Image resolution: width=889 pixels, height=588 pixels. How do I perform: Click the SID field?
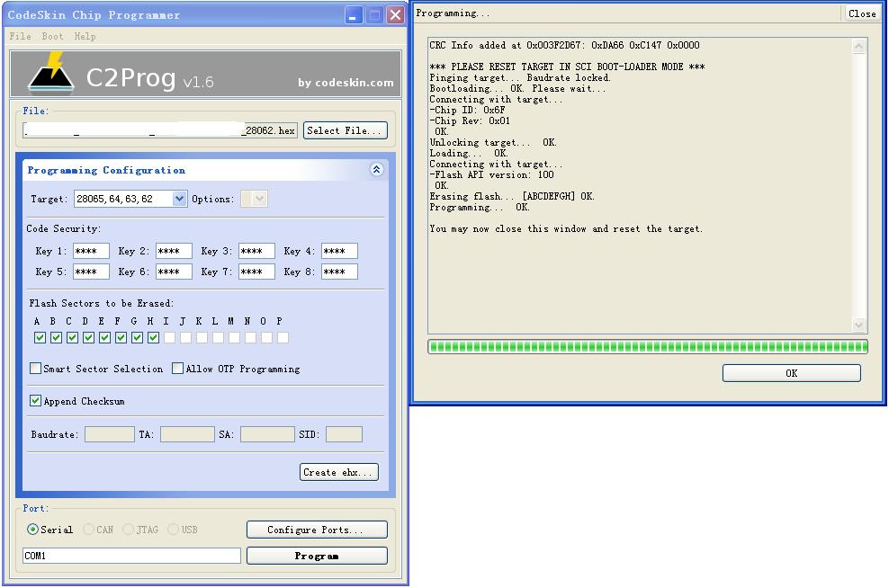(x=344, y=434)
